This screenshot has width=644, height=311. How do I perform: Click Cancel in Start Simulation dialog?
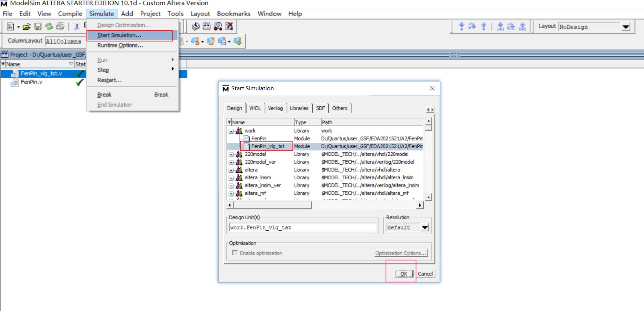coord(425,274)
